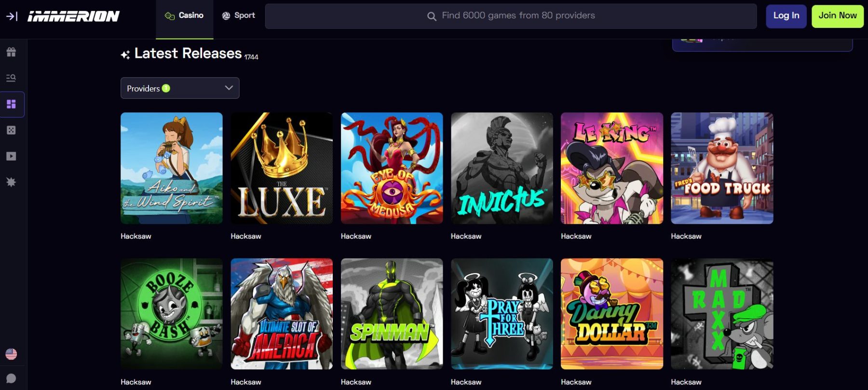868x390 pixels.
Task: Open the dice games sidebar icon
Action: point(11,130)
